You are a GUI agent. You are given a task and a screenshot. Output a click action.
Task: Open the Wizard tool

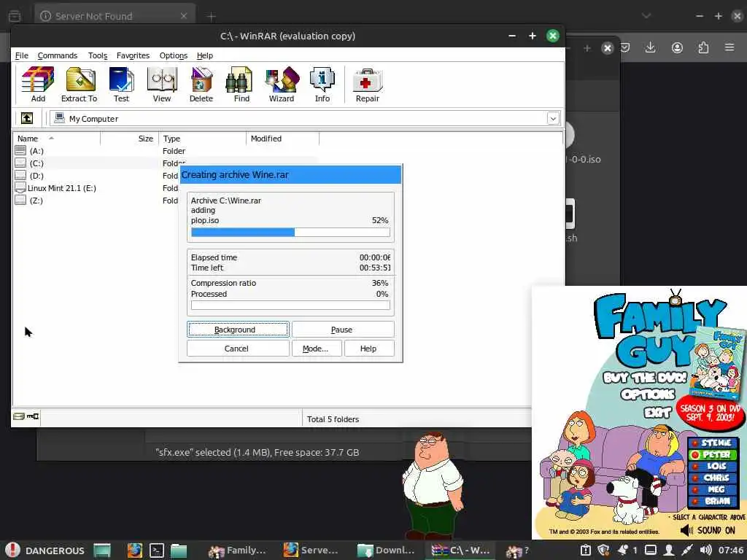coord(282,85)
